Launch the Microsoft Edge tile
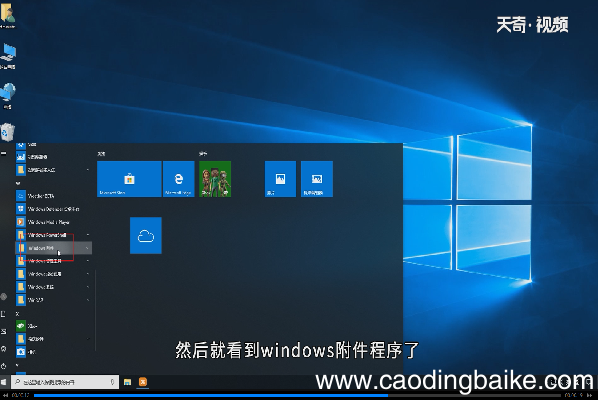 178,179
